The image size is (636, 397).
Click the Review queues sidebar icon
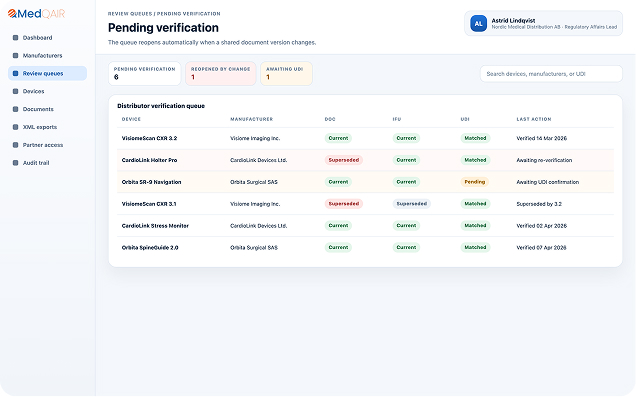[15, 73]
